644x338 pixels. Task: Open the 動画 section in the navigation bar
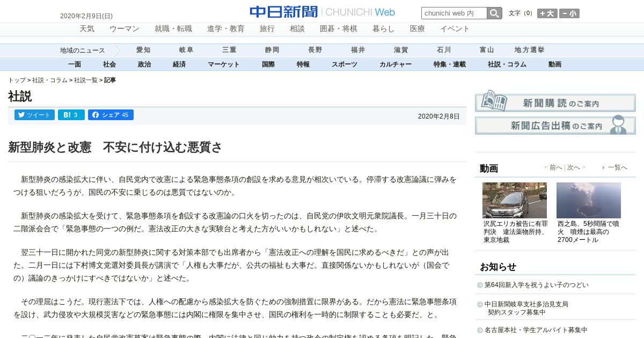coord(555,64)
